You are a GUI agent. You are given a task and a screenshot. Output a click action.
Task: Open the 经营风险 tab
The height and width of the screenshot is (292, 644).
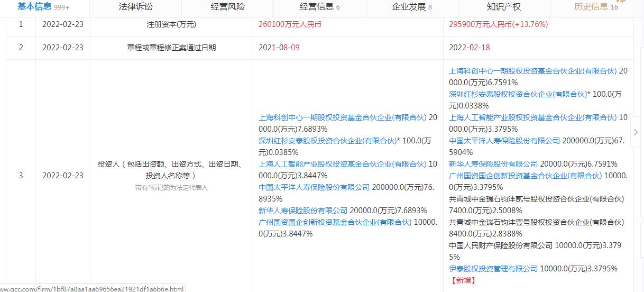[227, 7]
